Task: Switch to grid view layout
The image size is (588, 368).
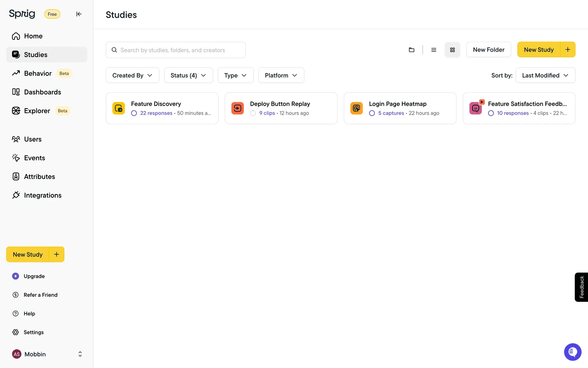Action: coord(452,50)
